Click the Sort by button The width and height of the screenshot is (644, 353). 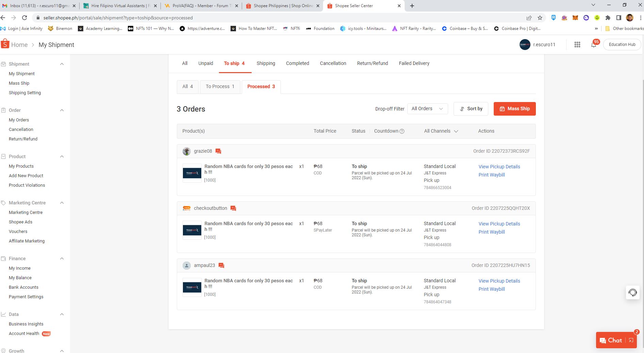(471, 109)
